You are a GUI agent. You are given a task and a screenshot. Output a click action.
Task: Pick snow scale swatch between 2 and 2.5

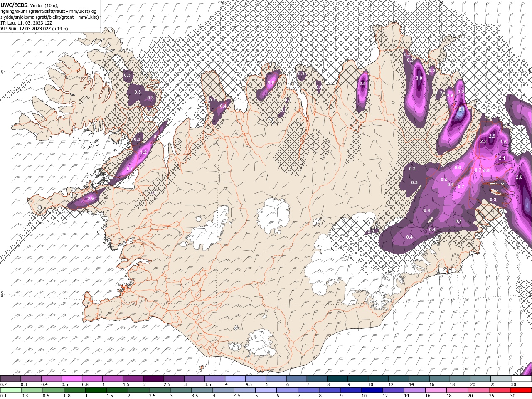coord(153,379)
